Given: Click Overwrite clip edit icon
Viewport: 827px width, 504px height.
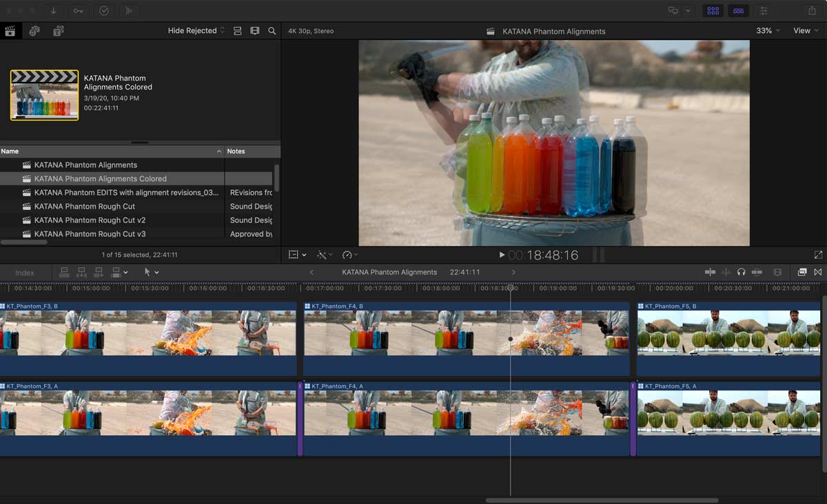Looking at the screenshot, I should click(x=116, y=273).
